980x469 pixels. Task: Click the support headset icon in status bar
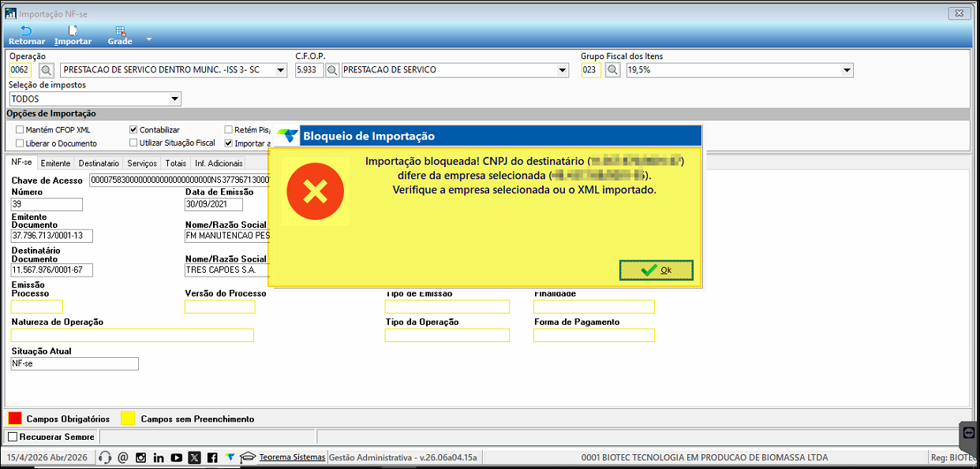[105, 457]
